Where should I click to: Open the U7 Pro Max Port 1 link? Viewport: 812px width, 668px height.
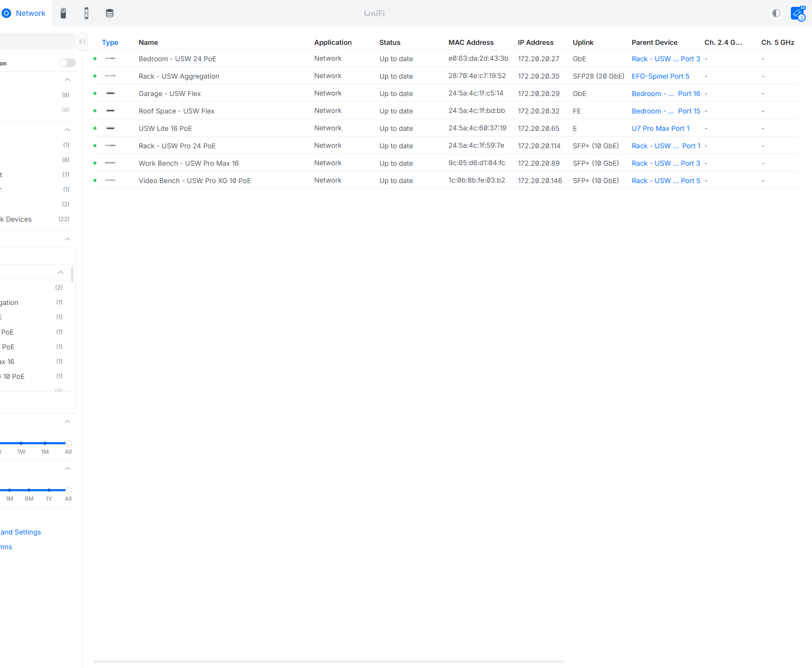click(661, 129)
